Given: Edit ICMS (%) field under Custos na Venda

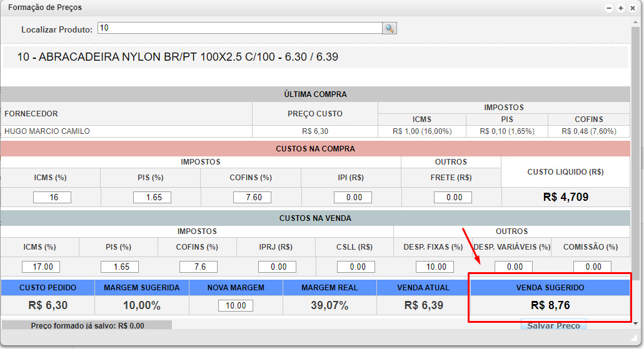Looking at the screenshot, I should coord(41,267).
